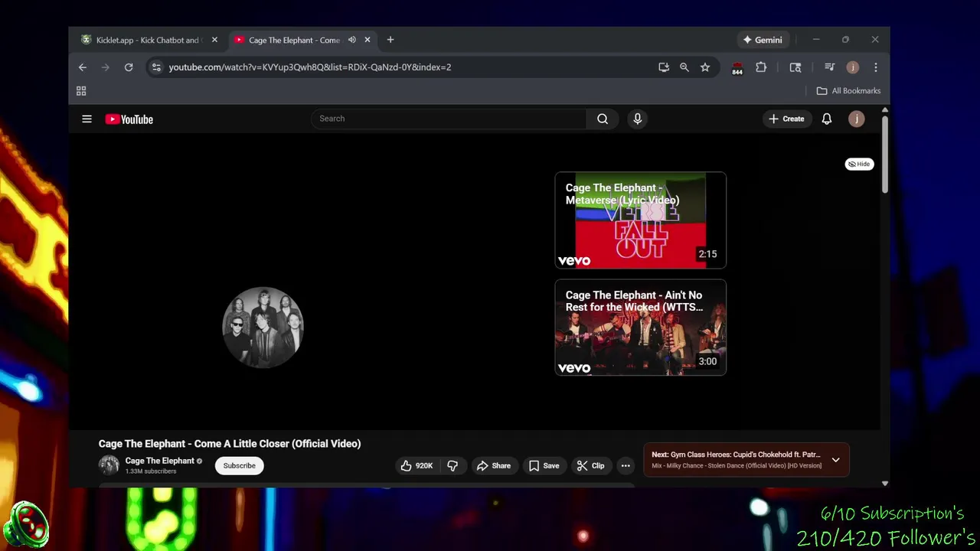Play Ain't No Rest for the Wicked suggestion
This screenshot has height=551, width=980.
pyautogui.click(x=640, y=328)
